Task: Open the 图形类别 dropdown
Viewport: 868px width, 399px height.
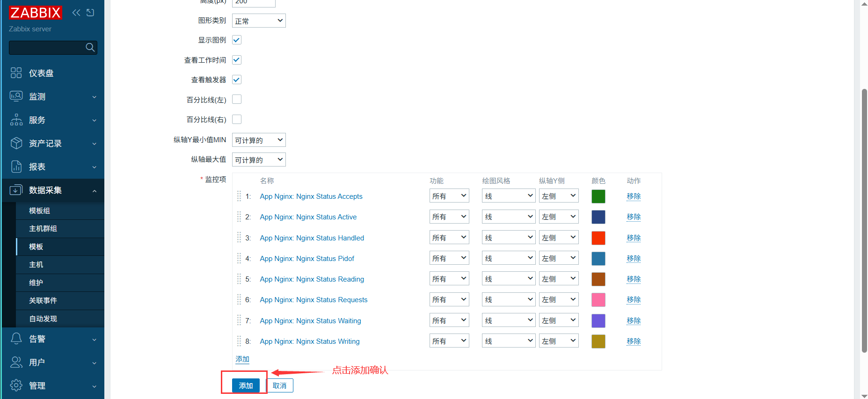Action: (259, 21)
